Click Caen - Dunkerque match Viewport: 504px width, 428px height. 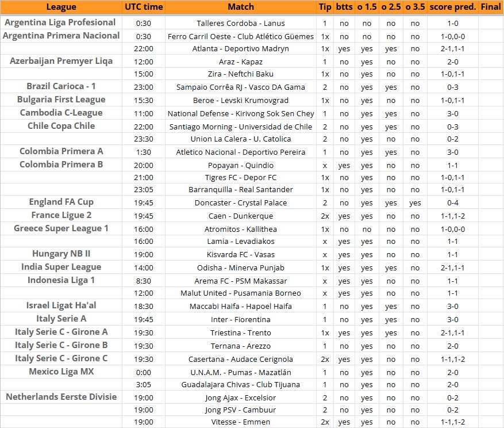(241, 216)
